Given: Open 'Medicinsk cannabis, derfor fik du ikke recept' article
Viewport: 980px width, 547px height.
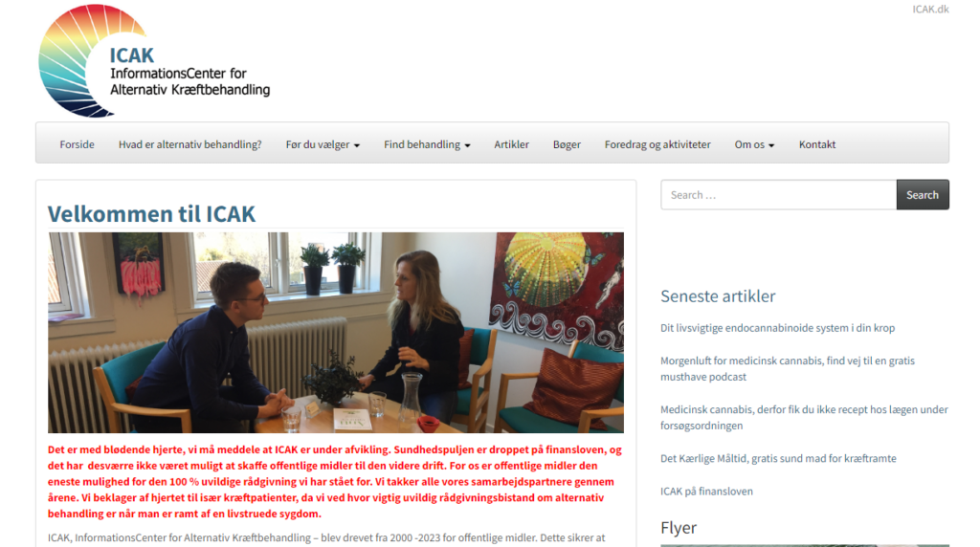Looking at the screenshot, I should click(804, 417).
